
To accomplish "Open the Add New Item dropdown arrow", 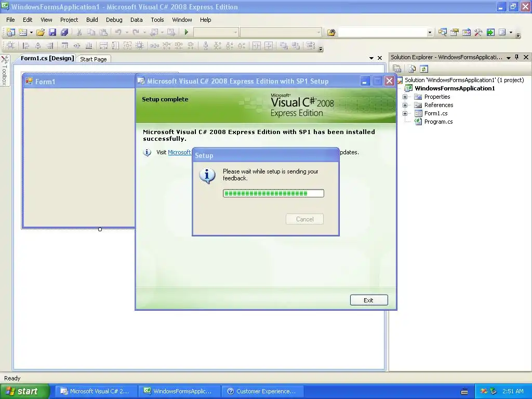I will pyautogui.click(x=31, y=33).
